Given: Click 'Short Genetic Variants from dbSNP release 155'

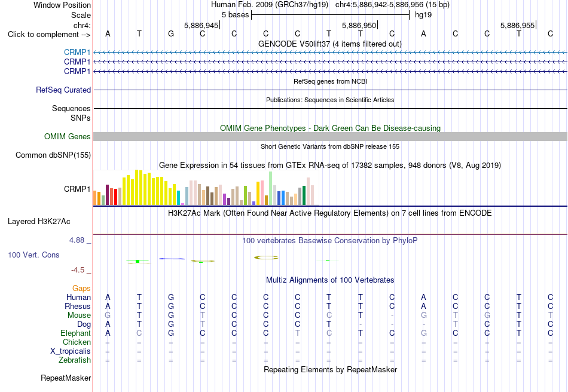Looking at the screenshot, I should [x=330, y=146].
